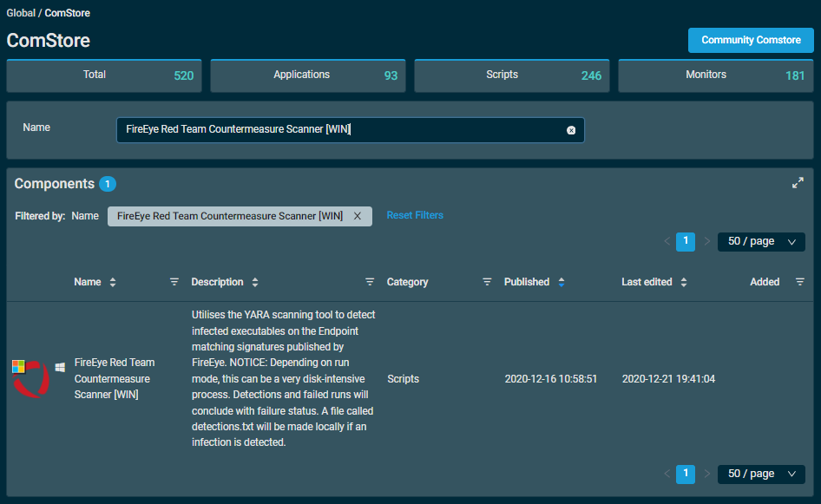821x504 pixels.
Task: Click the Windows platform icon in the row
Action: click(x=60, y=368)
